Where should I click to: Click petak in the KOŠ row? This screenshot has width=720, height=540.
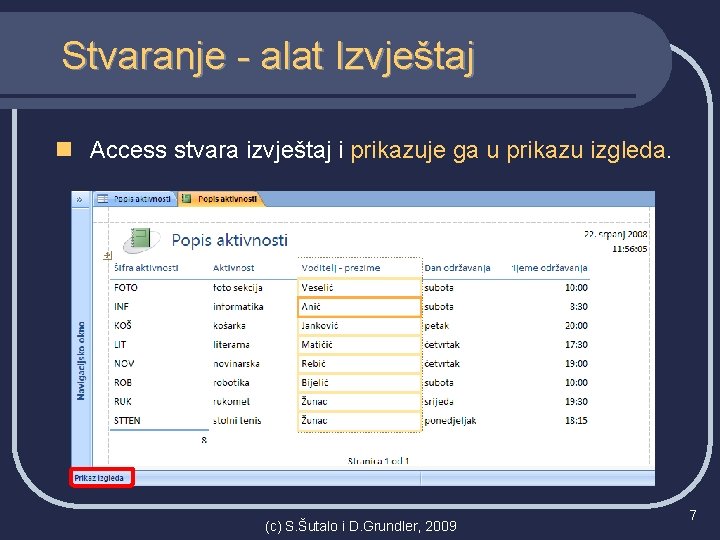pyautogui.click(x=436, y=326)
